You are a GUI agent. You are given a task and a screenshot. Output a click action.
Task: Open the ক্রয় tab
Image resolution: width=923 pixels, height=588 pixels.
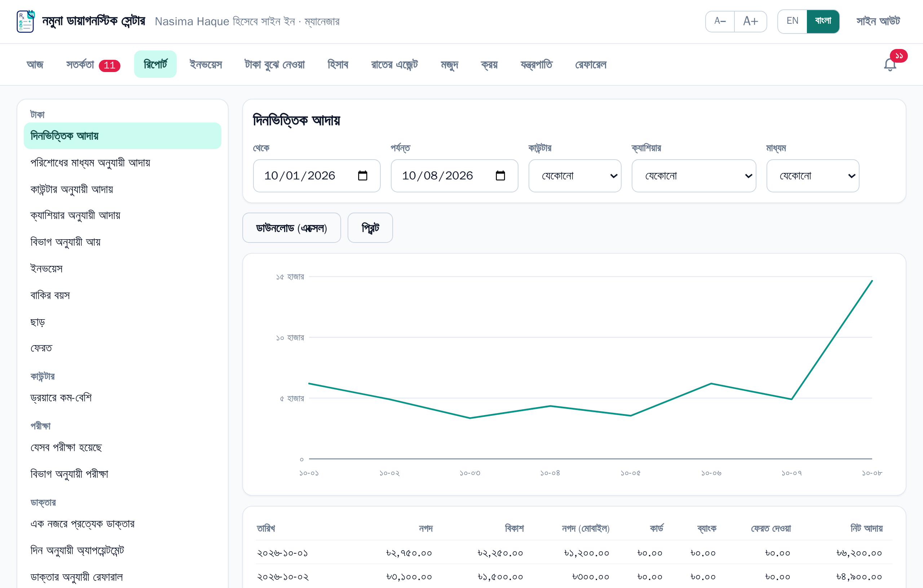pos(489,64)
